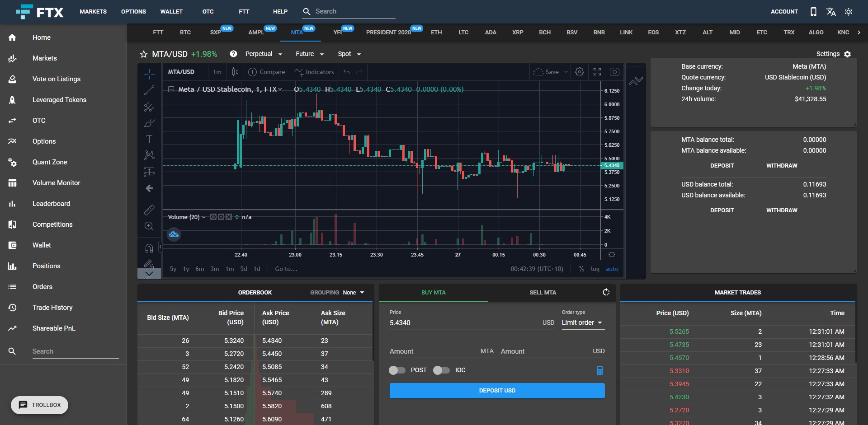868x425 pixels.
Task: Select the chart patterns tool
Action: pos(149,155)
